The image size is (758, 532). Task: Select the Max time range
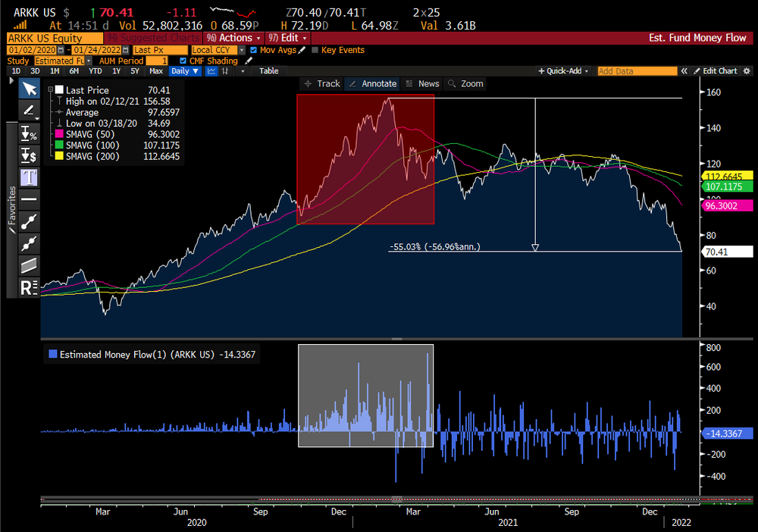(x=156, y=71)
